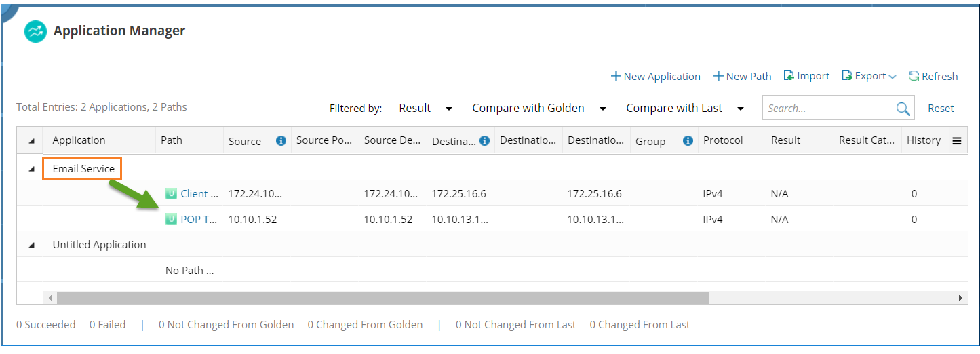Click the horizontal scrollbar right arrow
The width and height of the screenshot is (980, 354).
(x=960, y=298)
